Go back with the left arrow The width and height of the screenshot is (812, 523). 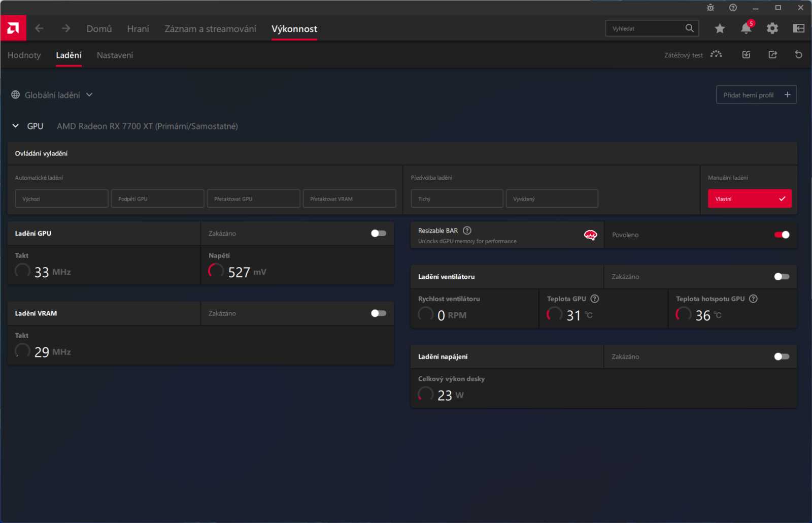point(40,28)
